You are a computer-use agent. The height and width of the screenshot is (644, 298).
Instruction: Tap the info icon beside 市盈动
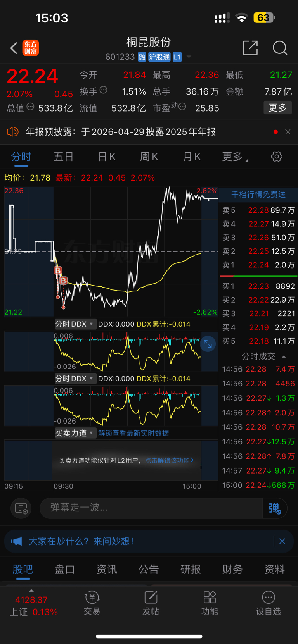click(182, 107)
